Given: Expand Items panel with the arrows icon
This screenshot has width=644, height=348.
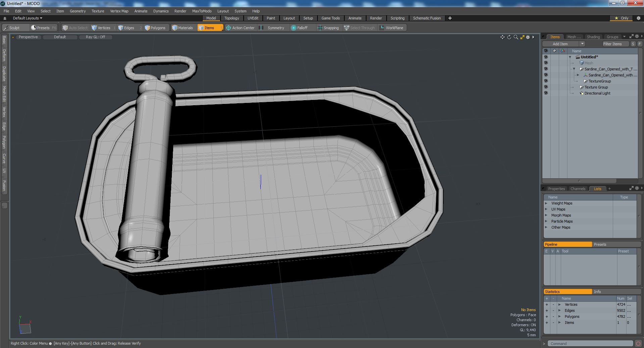Looking at the screenshot, I should pyautogui.click(x=631, y=36).
